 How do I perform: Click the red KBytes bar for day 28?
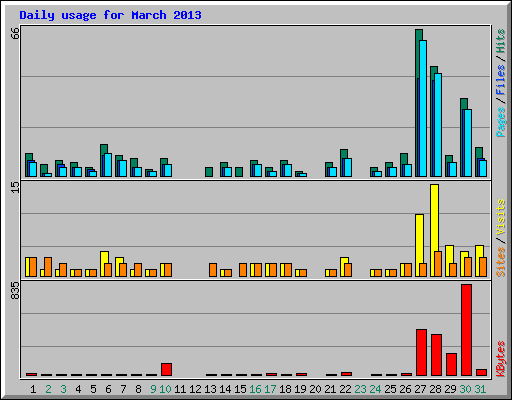[x=436, y=355]
